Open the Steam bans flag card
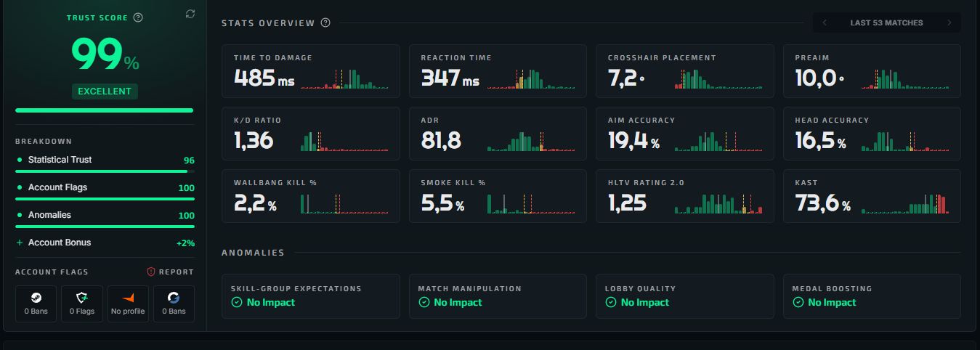 tap(36, 304)
